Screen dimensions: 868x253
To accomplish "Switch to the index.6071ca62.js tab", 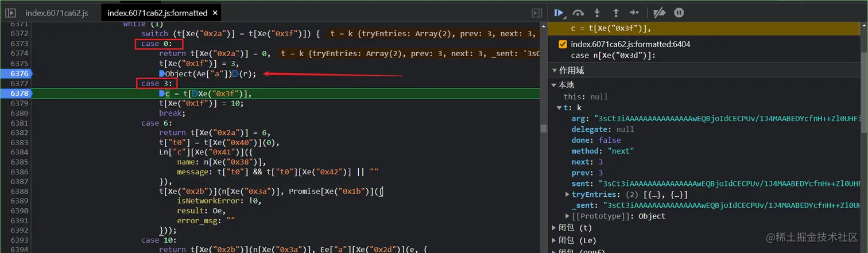I will (56, 13).
